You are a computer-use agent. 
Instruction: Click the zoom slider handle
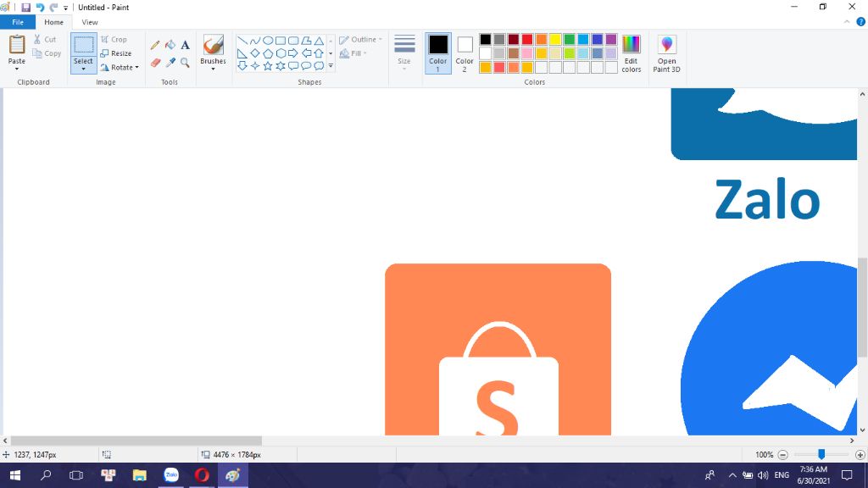pos(821,454)
